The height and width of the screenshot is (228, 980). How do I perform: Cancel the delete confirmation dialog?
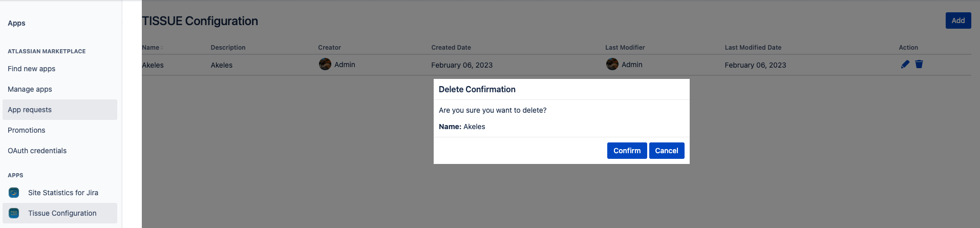(667, 151)
